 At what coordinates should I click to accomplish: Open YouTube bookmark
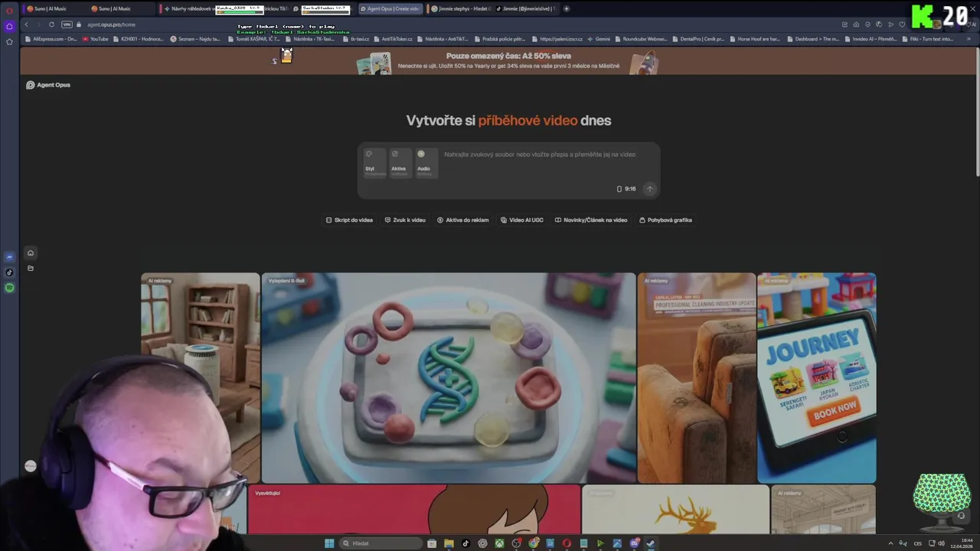coord(96,39)
